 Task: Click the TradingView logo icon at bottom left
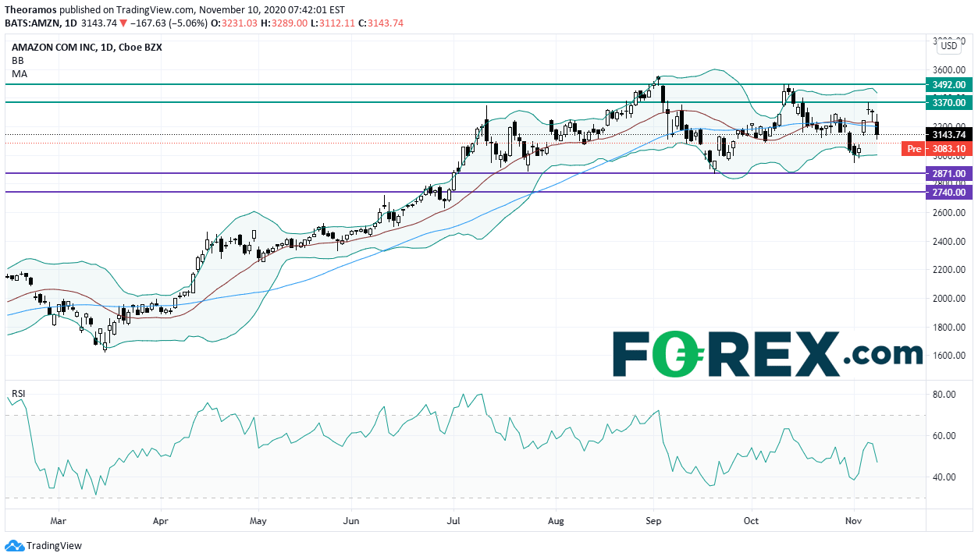[x=14, y=545]
